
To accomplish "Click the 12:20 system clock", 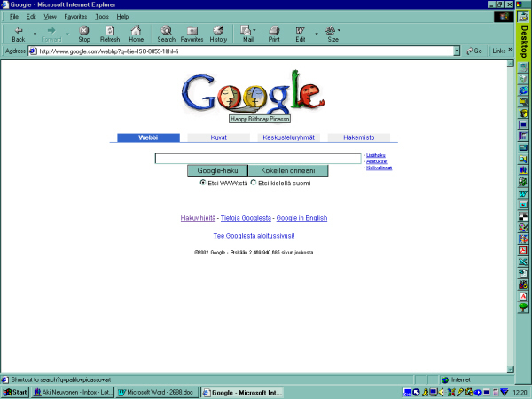I will coord(520,393).
